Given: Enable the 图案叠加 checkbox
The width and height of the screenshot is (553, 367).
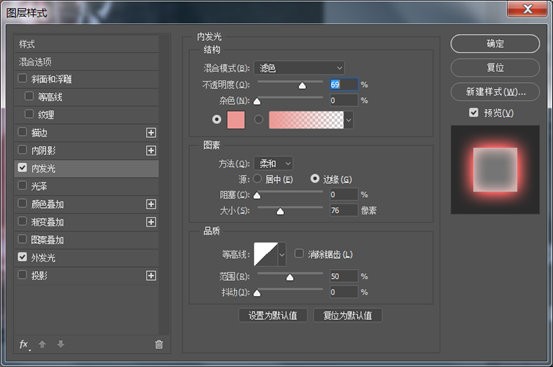Looking at the screenshot, I should (22, 239).
